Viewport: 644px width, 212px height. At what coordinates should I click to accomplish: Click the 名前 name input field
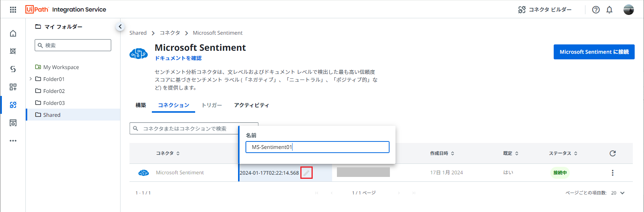point(318,147)
